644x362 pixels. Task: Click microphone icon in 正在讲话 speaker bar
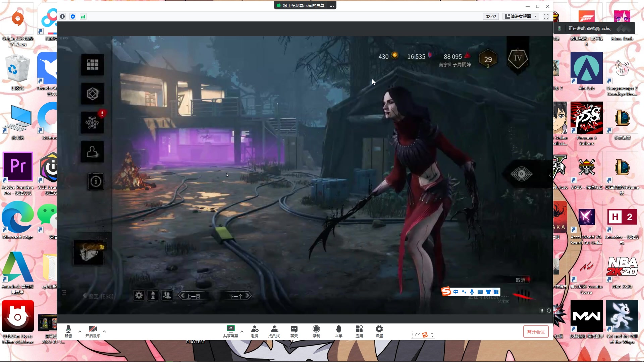[559, 28]
